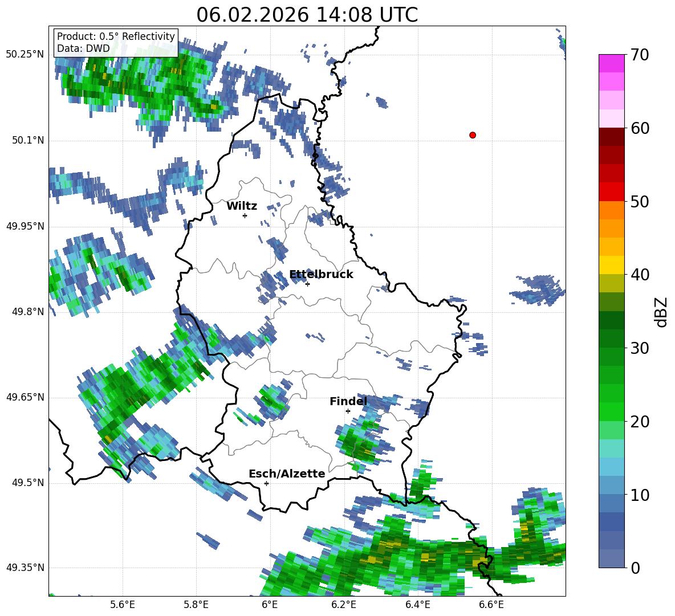Click the dBZ colorbar axis label
675x616 pixels.
click(662, 312)
